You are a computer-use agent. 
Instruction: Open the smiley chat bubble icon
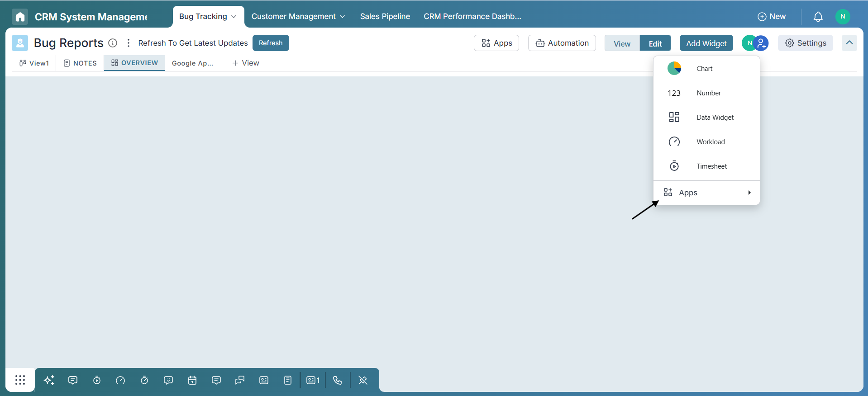coord(168,380)
